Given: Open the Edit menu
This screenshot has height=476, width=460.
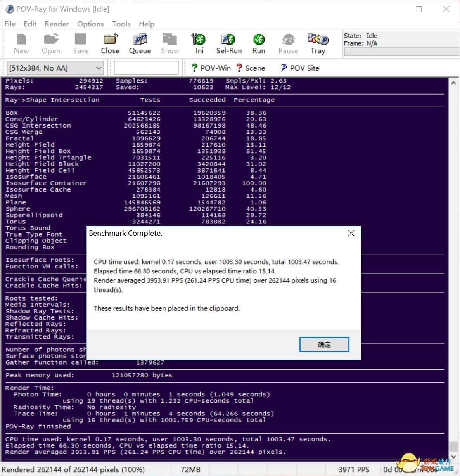Looking at the screenshot, I should (30, 24).
